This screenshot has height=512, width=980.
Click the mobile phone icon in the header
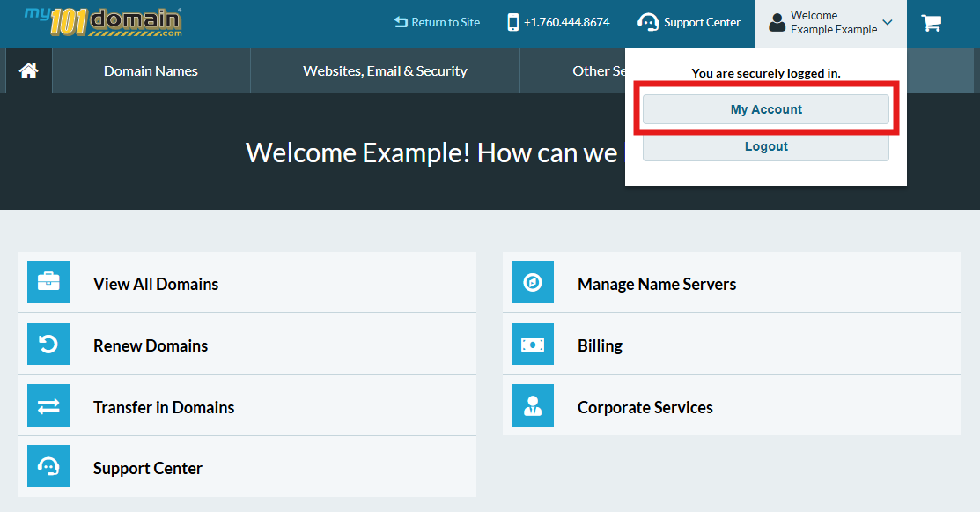[513, 21]
